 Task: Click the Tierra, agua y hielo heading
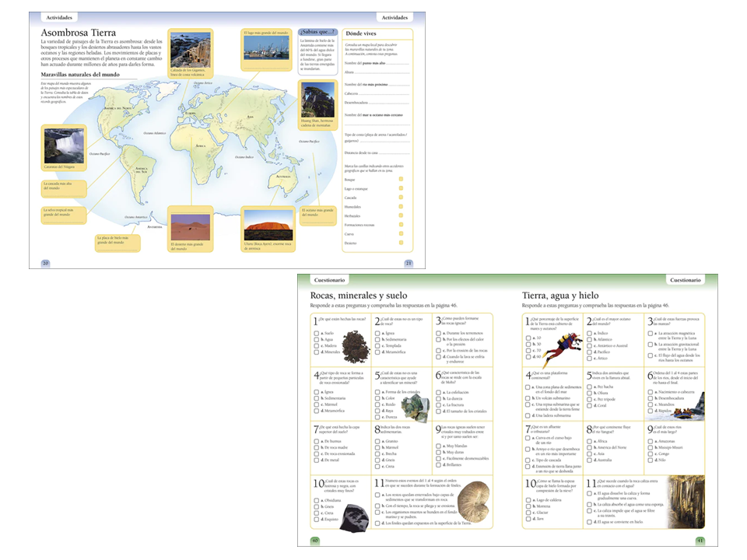560,296
